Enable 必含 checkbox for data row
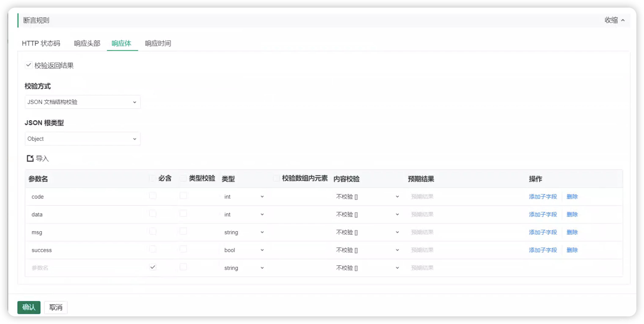The image size is (644, 324). tap(153, 214)
